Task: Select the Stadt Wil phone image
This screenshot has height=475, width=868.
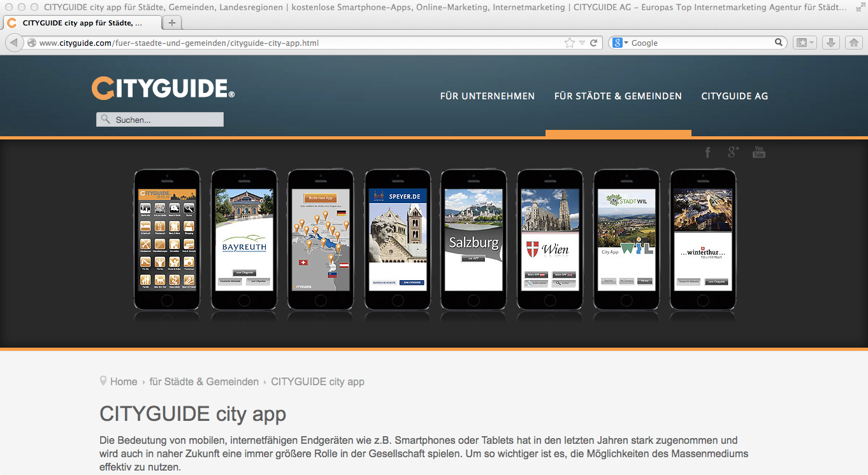Action: [x=626, y=239]
